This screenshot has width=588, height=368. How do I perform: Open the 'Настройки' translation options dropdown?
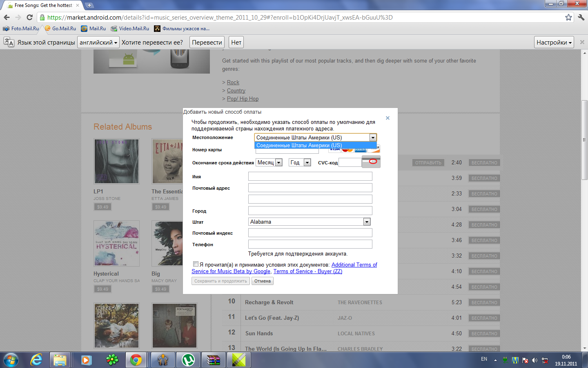pos(554,42)
